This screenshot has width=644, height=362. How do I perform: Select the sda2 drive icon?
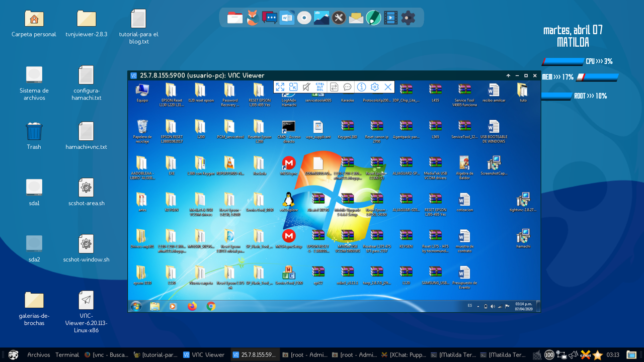(34, 248)
